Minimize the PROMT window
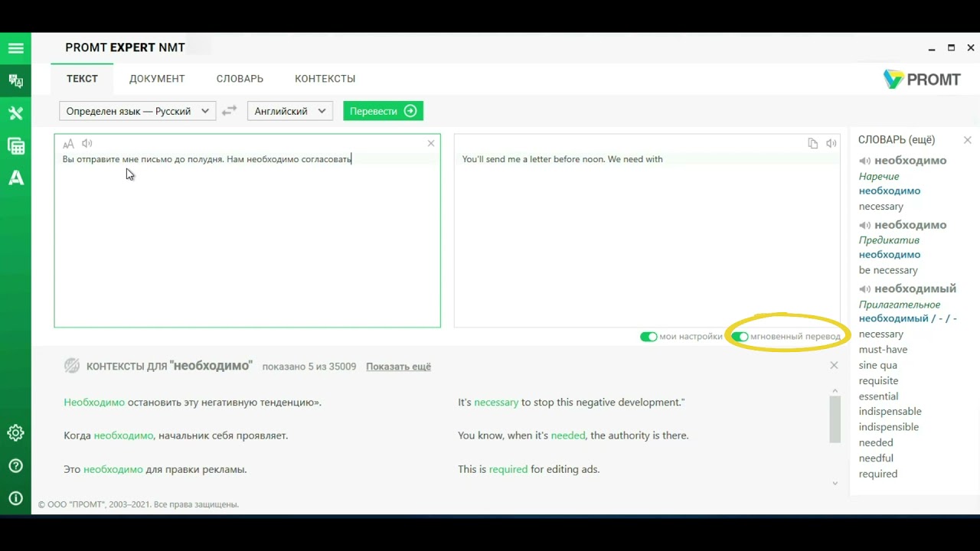 click(x=932, y=48)
